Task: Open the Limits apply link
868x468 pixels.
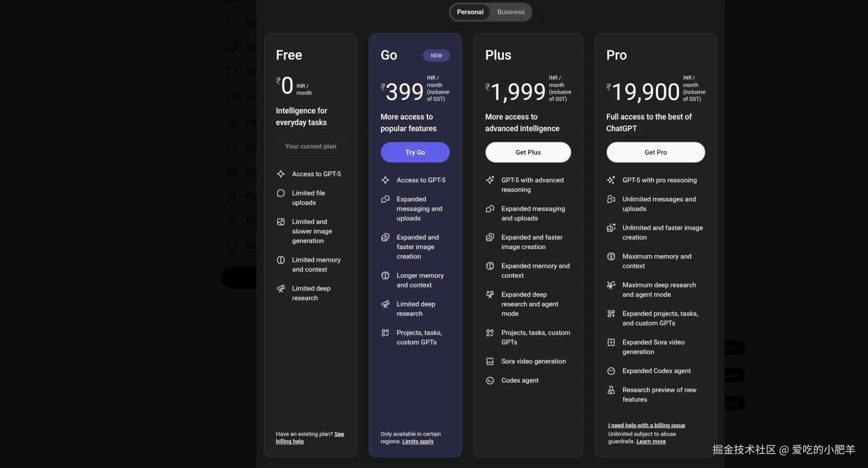Action: [418, 441]
